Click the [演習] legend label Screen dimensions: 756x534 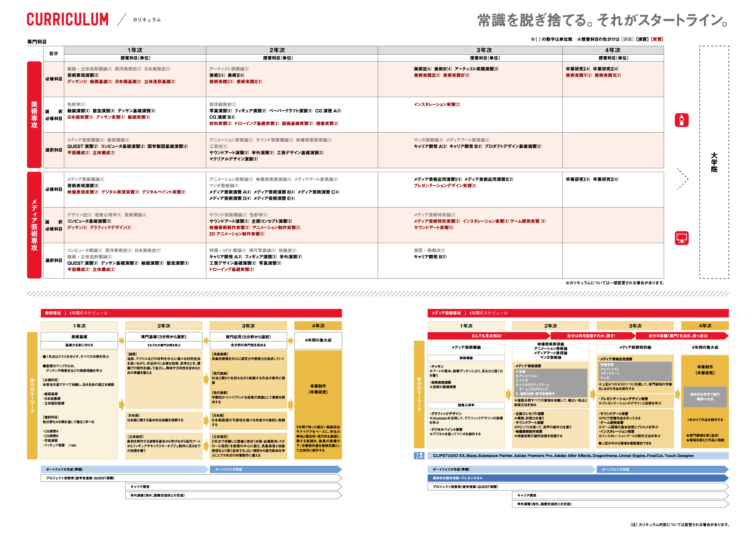tap(642, 39)
